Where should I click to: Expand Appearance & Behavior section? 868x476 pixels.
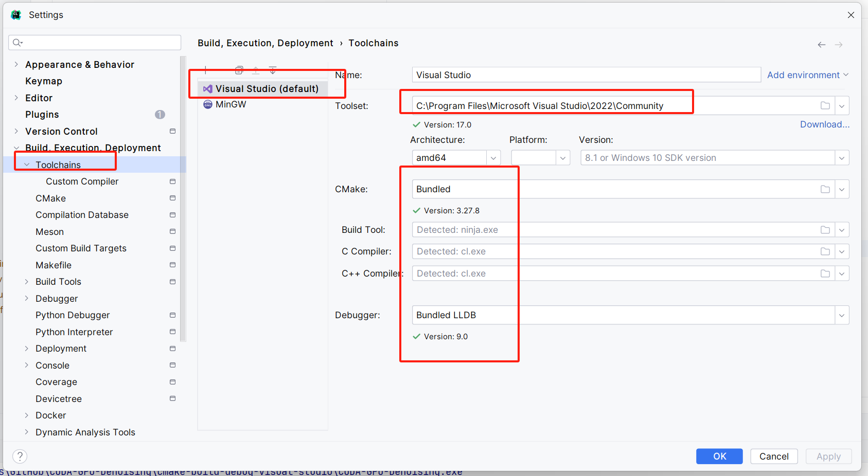point(16,64)
